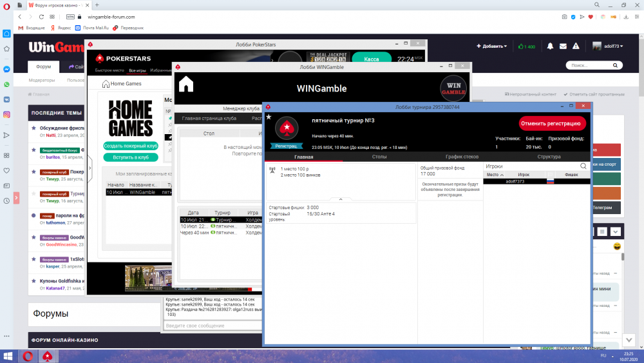Toggle the VPN badge in address bar
This screenshot has width=644, height=363.
click(70, 17)
